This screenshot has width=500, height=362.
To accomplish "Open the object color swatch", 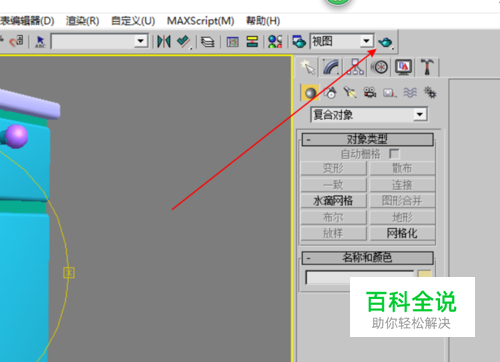I will point(425,274).
